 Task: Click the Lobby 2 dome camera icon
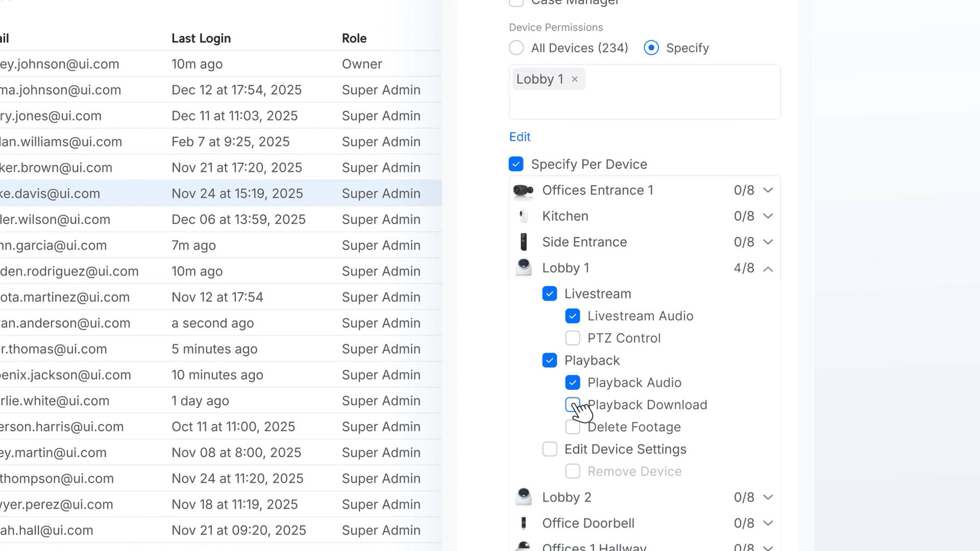523,497
